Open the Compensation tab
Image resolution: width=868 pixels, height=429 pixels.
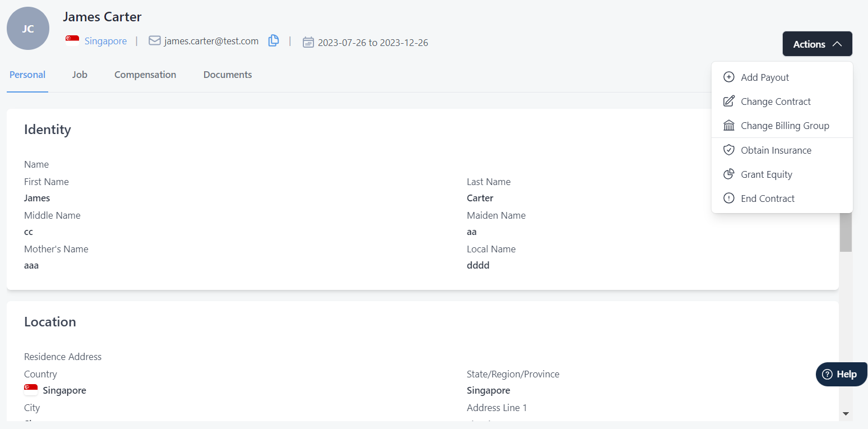pyautogui.click(x=145, y=75)
